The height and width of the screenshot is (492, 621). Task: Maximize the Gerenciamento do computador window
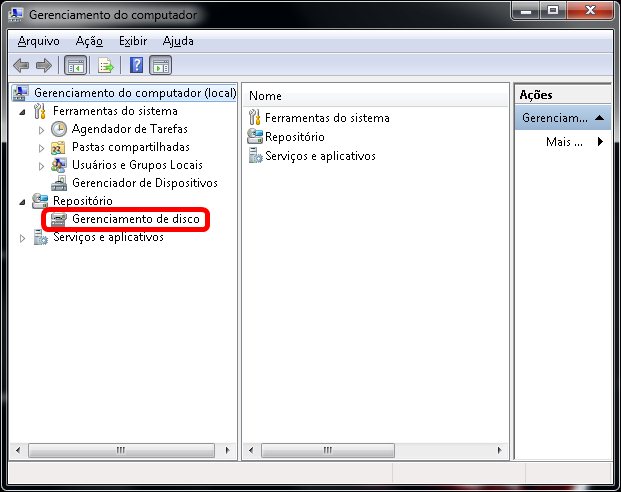pos(553,11)
